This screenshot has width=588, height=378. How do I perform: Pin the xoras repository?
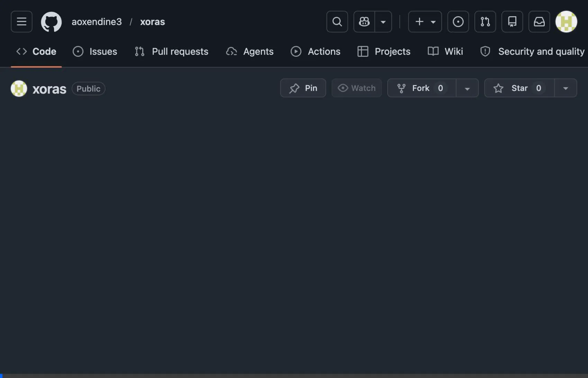[303, 88]
